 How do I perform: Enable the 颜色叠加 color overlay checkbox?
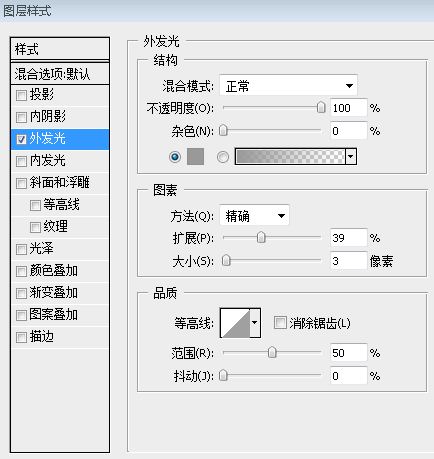tap(21, 271)
